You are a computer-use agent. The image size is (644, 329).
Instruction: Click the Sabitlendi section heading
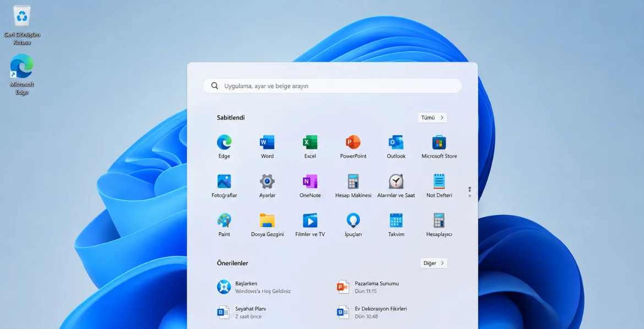[x=231, y=118]
